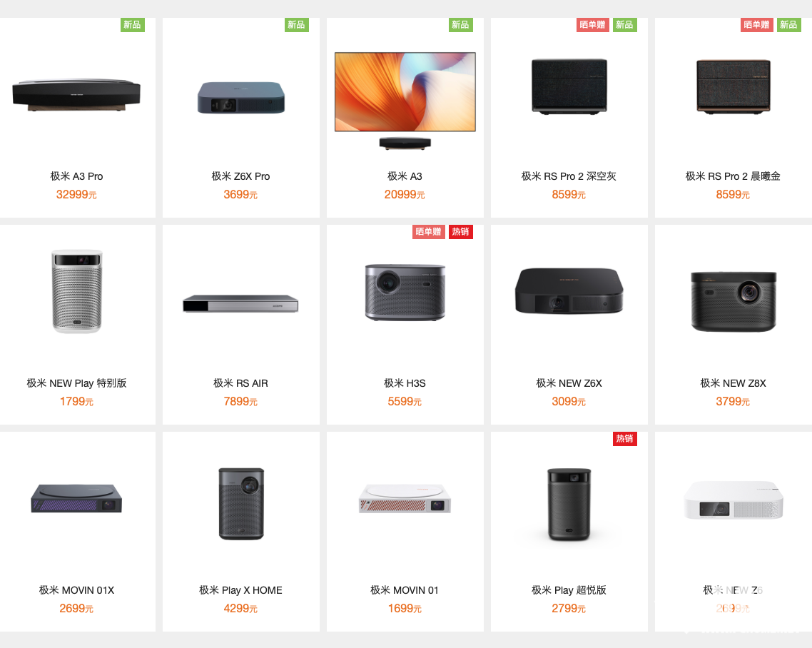This screenshot has height=648, width=812.
Task: Click the 32999元 price of 极米 A3 Pro
Action: point(76,194)
